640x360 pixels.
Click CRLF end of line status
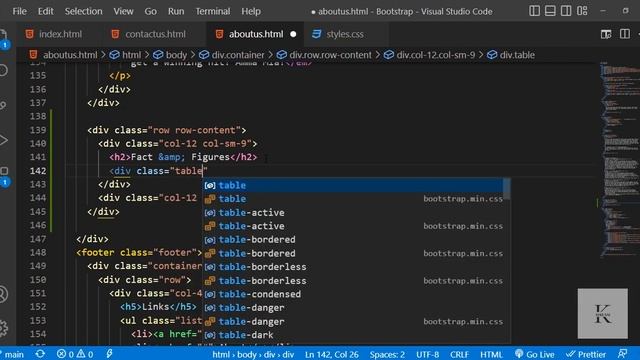pyautogui.click(x=459, y=354)
